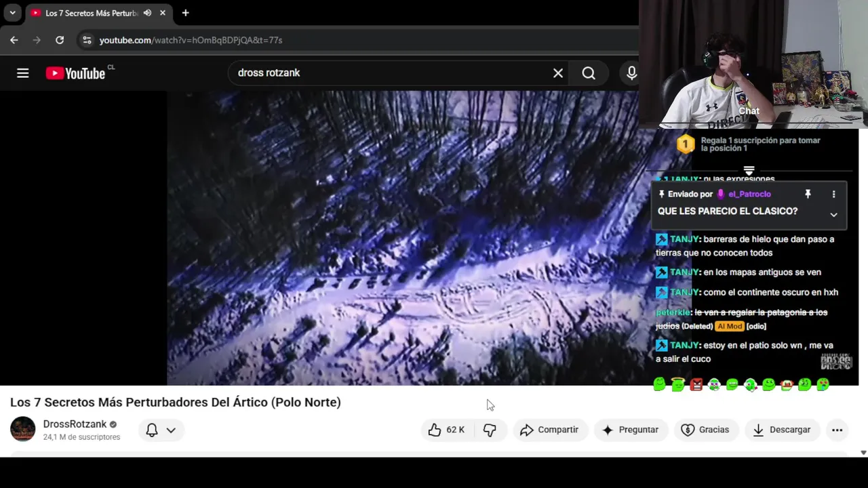This screenshot has height=488, width=868.
Task: Expand the notification options chevron
Action: [x=171, y=430]
